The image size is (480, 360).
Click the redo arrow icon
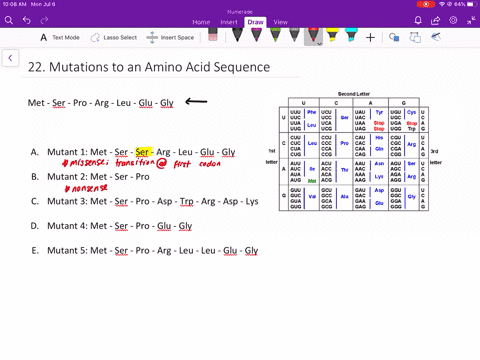pyautogui.click(x=44, y=20)
